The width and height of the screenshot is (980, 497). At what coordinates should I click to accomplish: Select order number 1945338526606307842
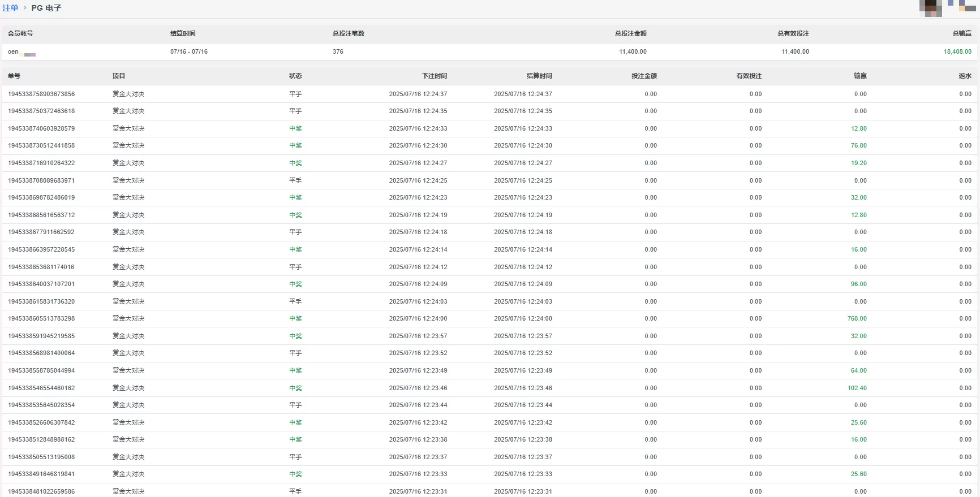pos(41,422)
